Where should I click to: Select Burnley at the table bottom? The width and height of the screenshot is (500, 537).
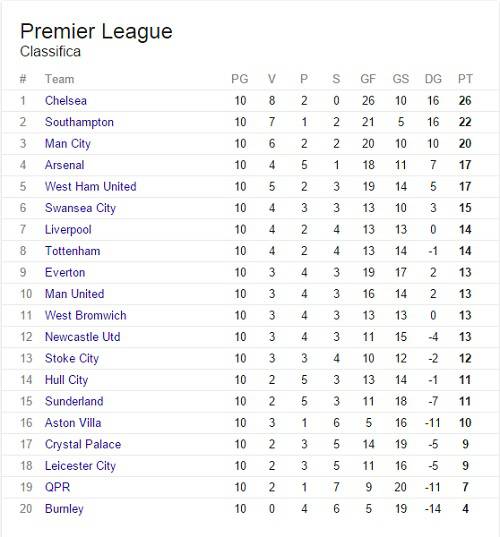[64, 509]
